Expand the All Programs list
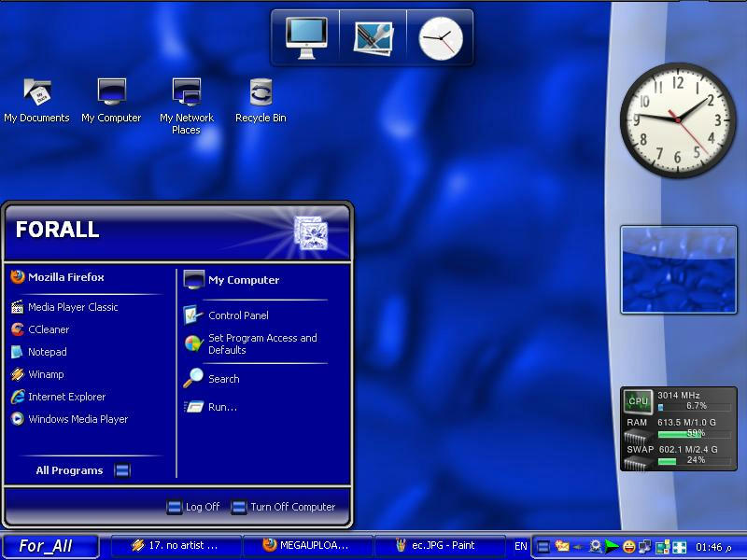The height and width of the screenshot is (560, 747). (x=83, y=470)
